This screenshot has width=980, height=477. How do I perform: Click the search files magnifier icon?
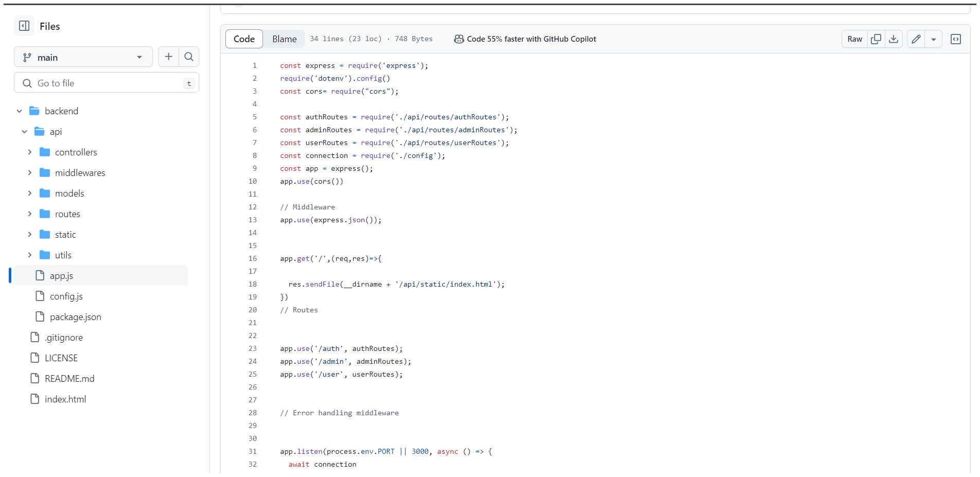[x=189, y=57]
